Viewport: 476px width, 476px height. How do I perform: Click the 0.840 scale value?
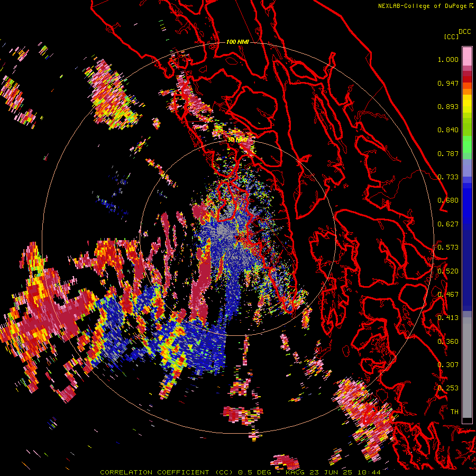[448, 130]
